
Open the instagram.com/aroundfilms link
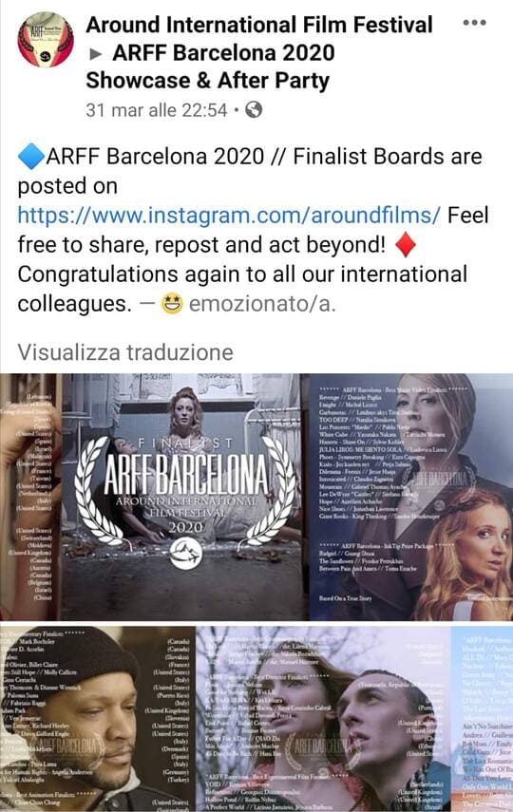(x=229, y=215)
